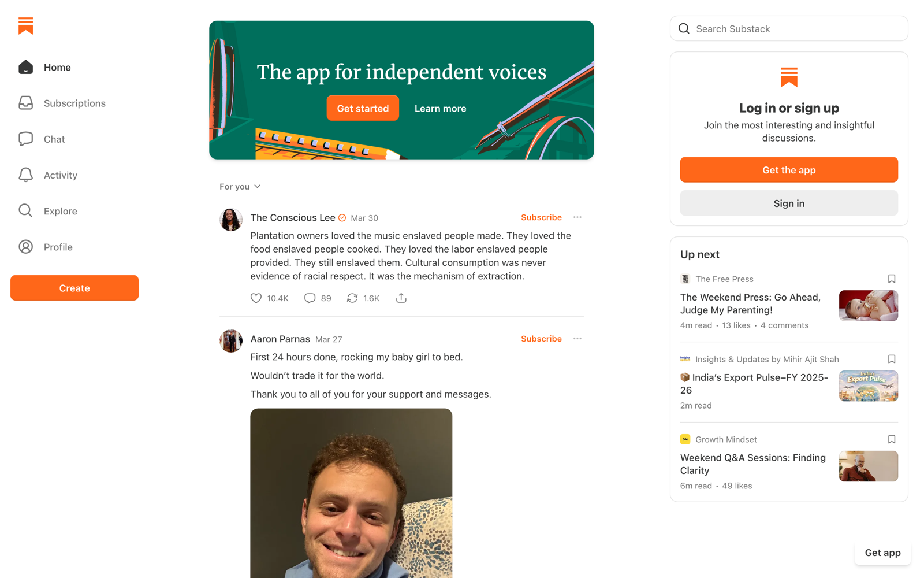Image resolution: width=924 pixels, height=578 pixels.
Task: Navigate to Explore in sidebar
Action: 26,211
